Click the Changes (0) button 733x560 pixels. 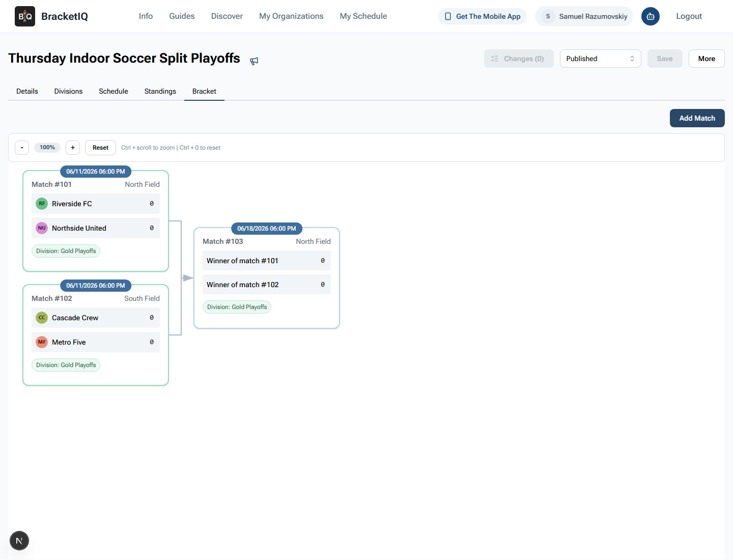pyautogui.click(x=519, y=59)
